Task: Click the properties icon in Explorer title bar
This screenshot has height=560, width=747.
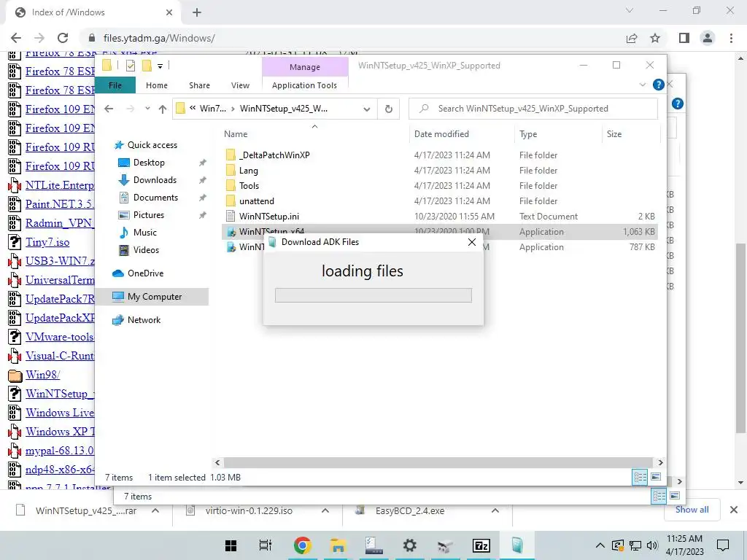Action: coord(130,66)
